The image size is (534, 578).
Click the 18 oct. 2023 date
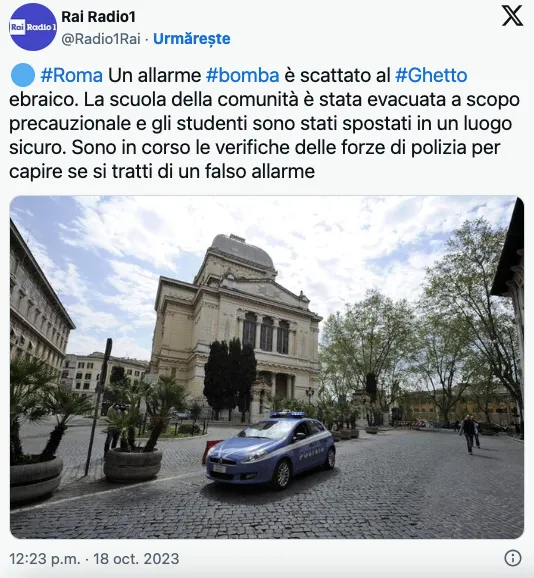click(136, 559)
